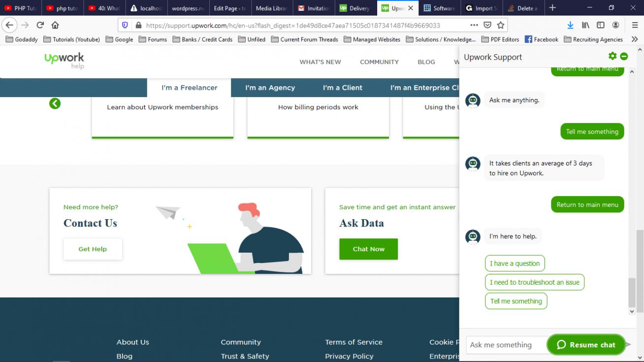Open the Godaddy bookmark folder
Viewport: 644px width, 362px height.
(22, 39)
